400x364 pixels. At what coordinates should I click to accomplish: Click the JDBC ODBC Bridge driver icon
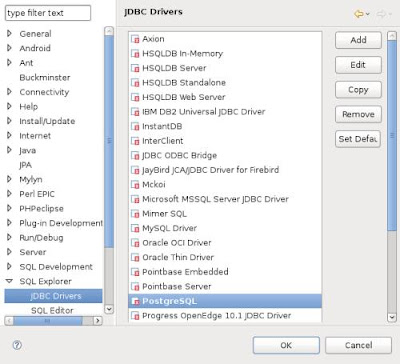tap(135, 156)
